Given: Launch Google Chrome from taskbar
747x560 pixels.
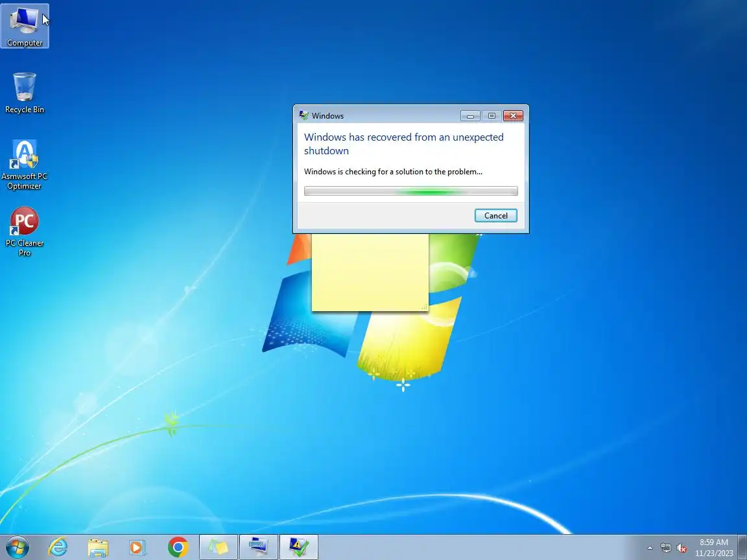Looking at the screenshot, I should pyautogui.click(x=178, y=547).
